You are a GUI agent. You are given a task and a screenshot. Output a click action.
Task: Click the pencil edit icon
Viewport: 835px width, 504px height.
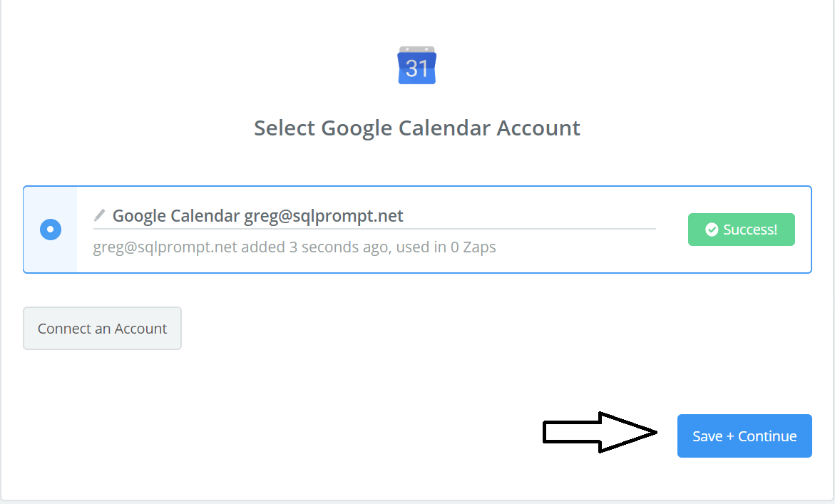tap(100, 215)
